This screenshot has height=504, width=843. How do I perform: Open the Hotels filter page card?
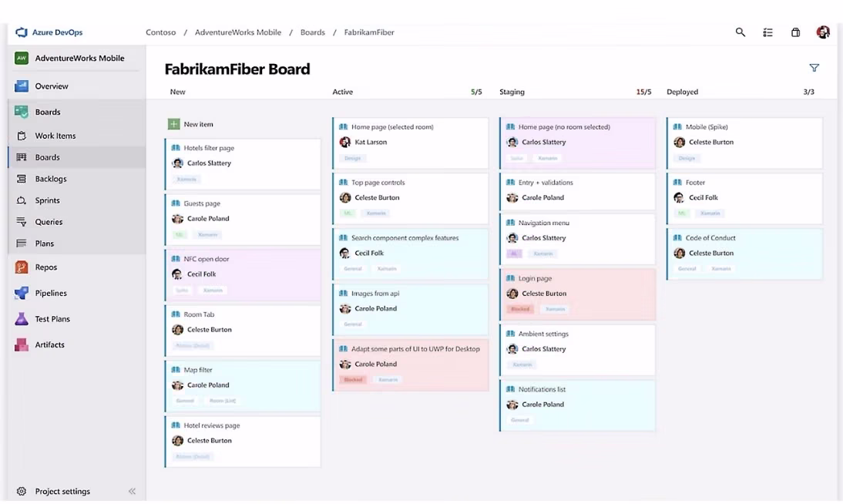tap(243, 164)
